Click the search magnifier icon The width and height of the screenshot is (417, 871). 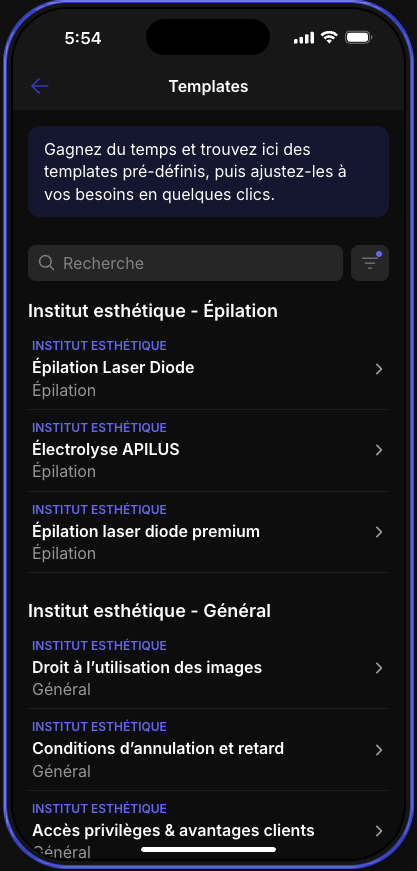pos(47,263)
